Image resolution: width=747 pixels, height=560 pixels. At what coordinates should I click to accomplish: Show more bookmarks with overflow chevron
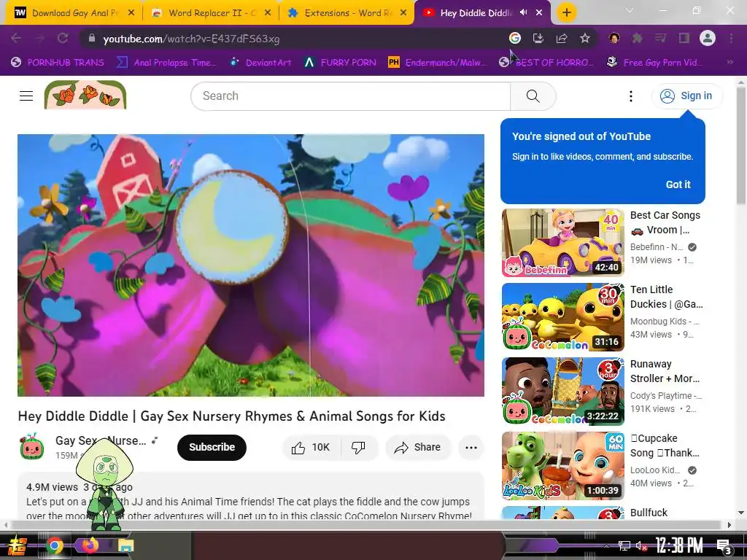click(729, 62)
